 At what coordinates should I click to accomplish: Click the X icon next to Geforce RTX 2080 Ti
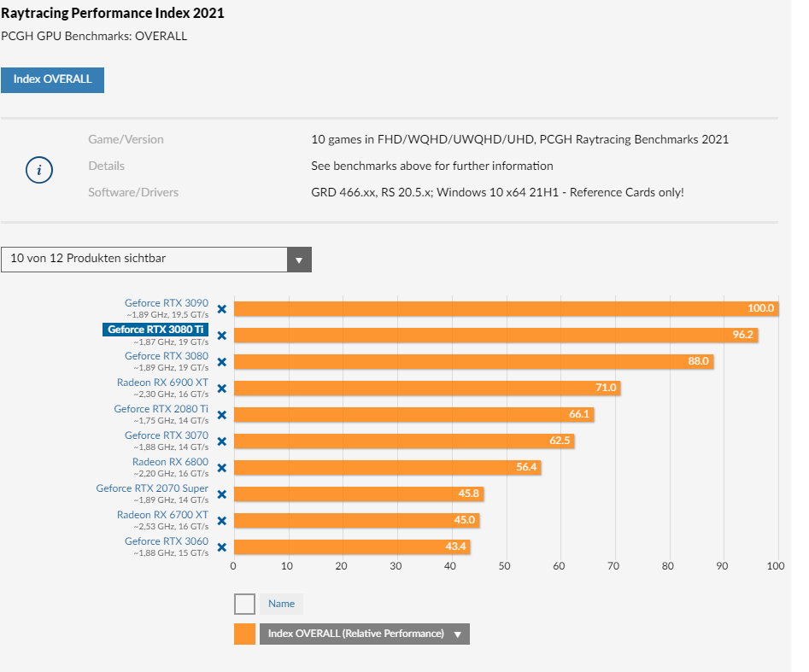pyautogui.click(x=222, y=415)
